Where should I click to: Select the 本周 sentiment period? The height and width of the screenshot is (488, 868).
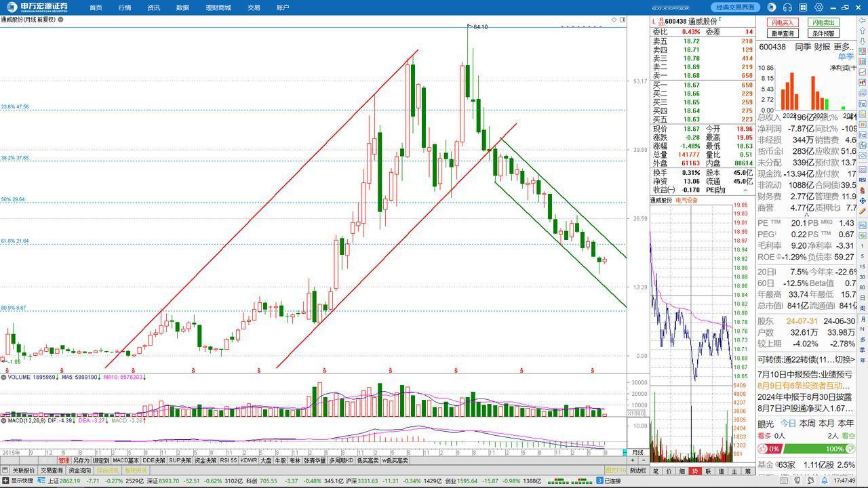pyautogui.click(x=807, y=424)
